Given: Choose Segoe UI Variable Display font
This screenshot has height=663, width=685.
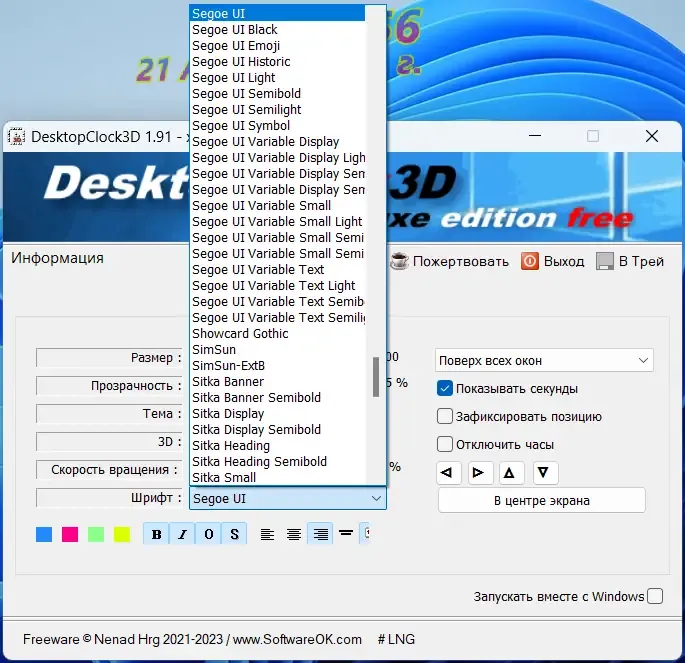Looking at the screenshot, I should [x=277, y=142].
